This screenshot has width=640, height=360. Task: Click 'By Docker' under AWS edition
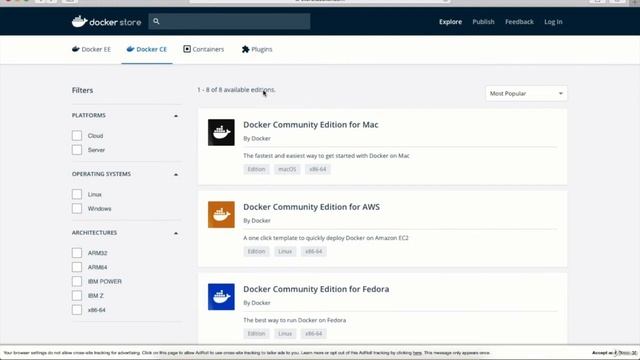[257, 221]
